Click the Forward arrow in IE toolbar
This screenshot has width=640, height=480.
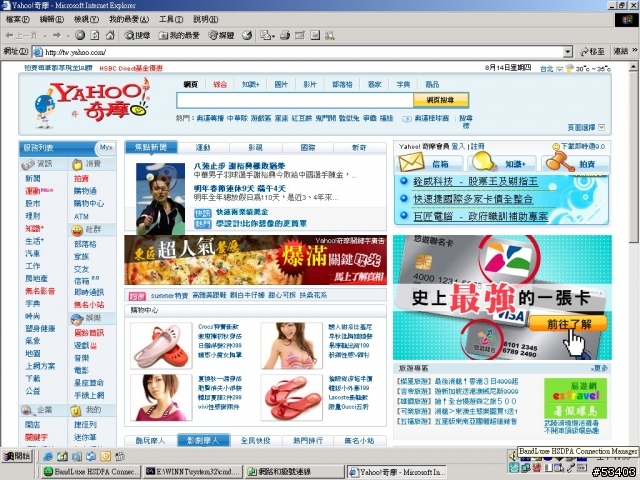[x=57, y=36]
